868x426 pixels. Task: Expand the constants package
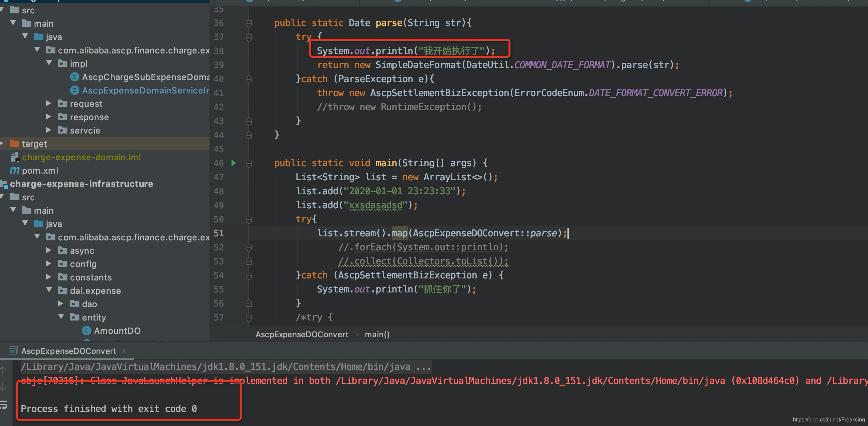(x=49, y=277)
